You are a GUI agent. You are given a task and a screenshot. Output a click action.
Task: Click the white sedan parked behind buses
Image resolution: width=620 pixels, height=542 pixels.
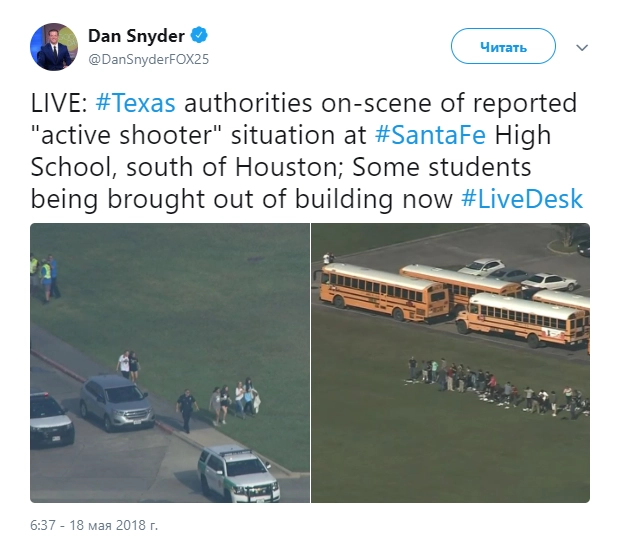coord(550,281)
